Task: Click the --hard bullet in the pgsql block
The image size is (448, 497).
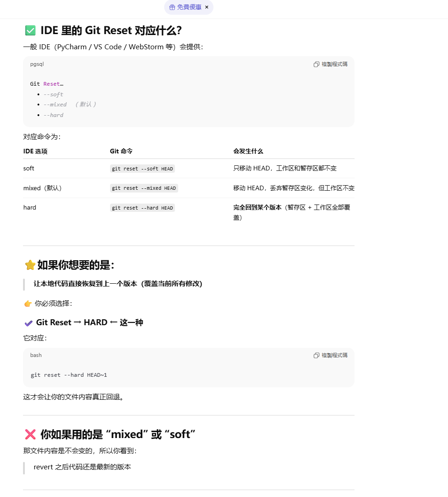Action: click(x=53, y=115)
